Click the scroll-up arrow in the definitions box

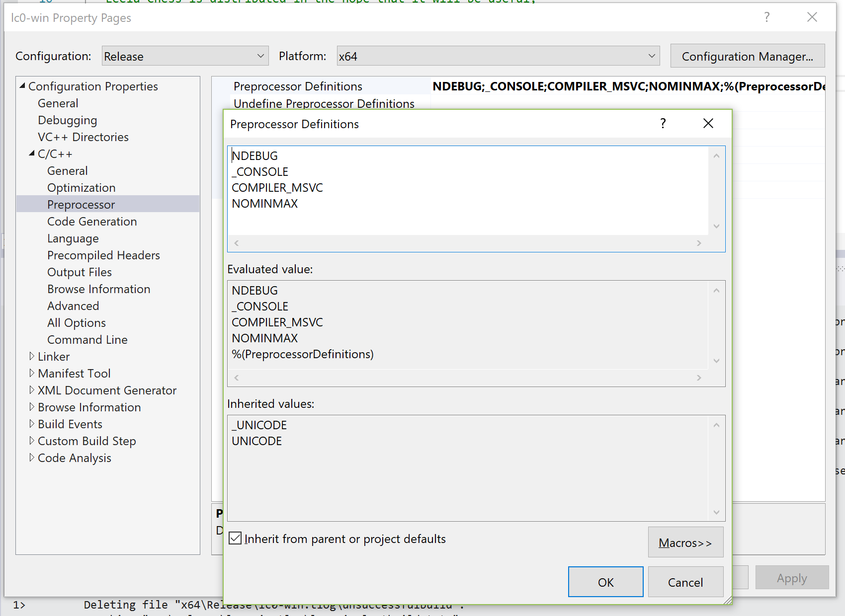tap(716, 155)
